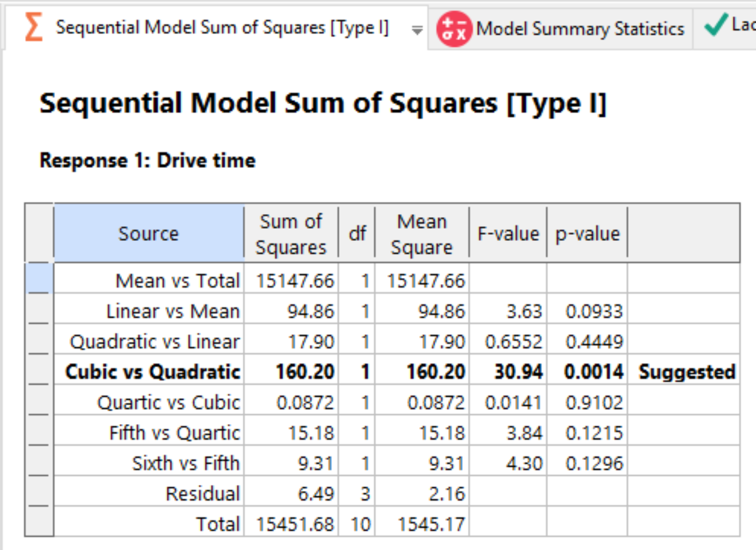The width and height of the screenshot is (756, 550).
Task: Select the Cubic vs Quadratic row
Action: tap(153, 372)
